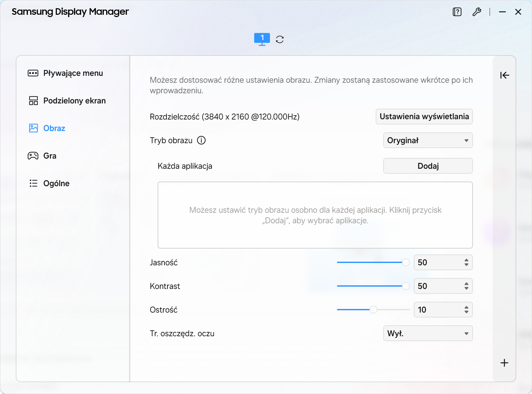This screenshot has width=532, height=394.
Task: Show Tryb obrazu info tooltip
Action: pyautogui.click(x=201, y=140)
